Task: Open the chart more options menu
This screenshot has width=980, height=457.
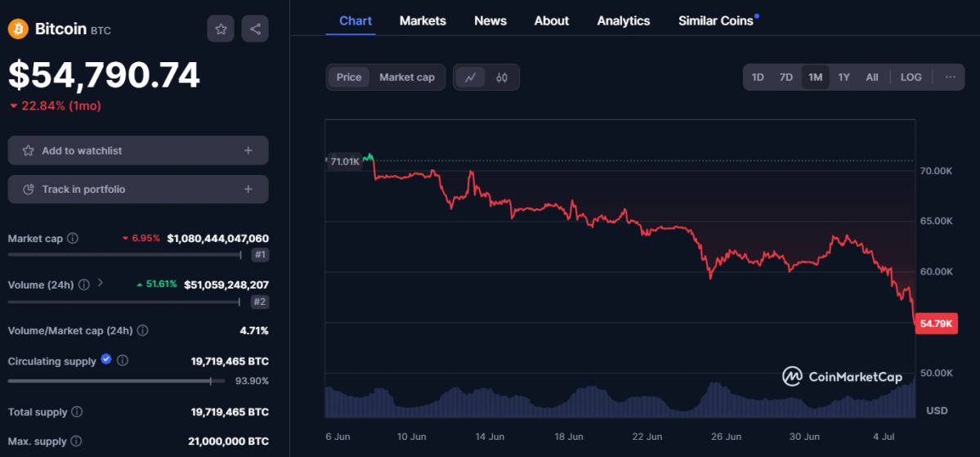Action: (950, 77)
